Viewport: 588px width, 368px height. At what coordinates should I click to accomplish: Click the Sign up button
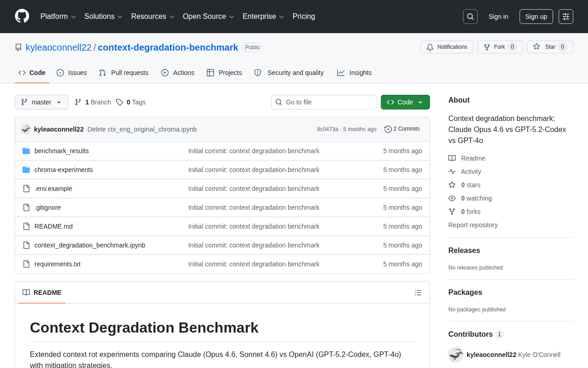[x=536, y=17]
